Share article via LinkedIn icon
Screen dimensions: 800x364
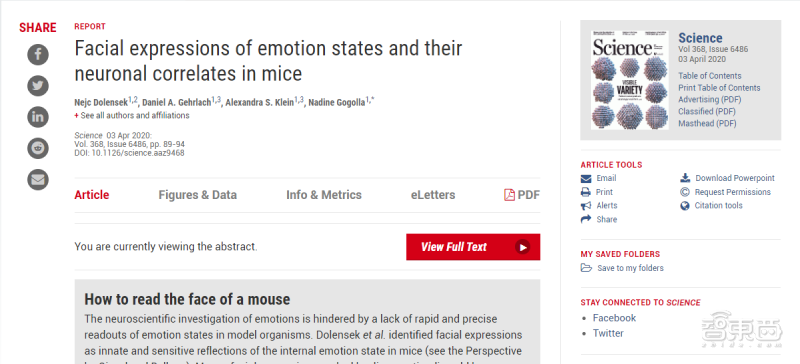(38, 117)
